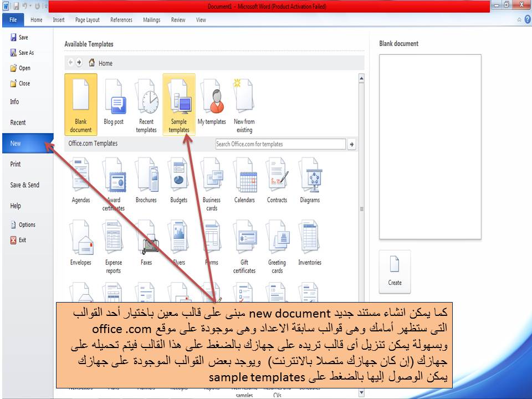The width and height of the screenshot is (532, 399).
Task: Click Close in the File menu
Action: tap(21, 83)
